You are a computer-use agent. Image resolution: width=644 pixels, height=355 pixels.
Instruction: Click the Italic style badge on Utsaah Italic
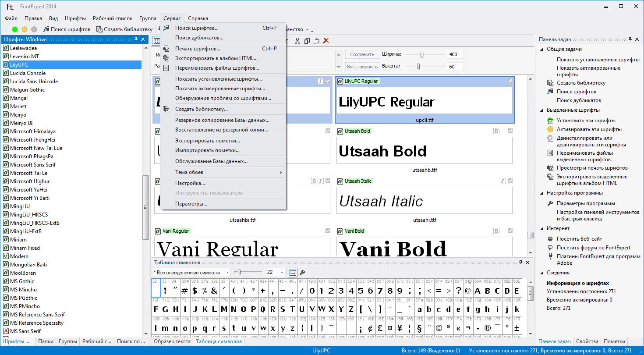coord(503,181)
